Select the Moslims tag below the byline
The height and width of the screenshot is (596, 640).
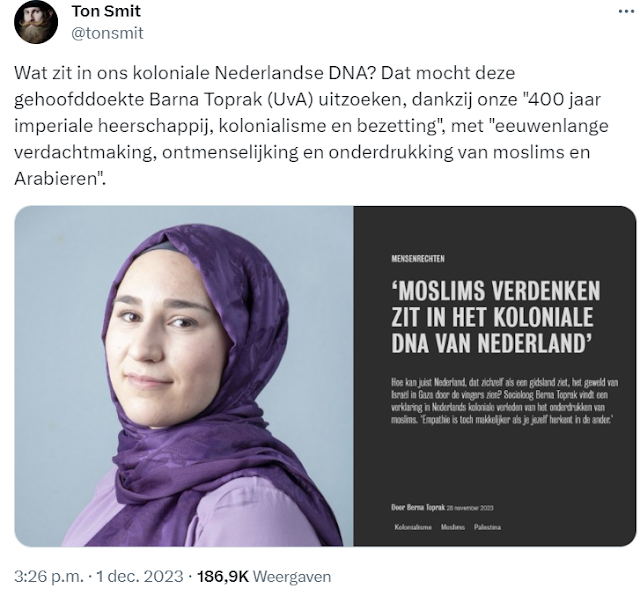tap(453, 527)
